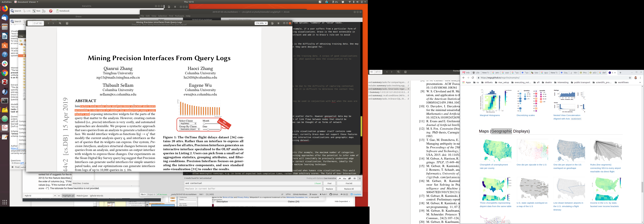Open the Packages menu in Atom
Screen dimensions: 644x224
click(x=179, y=16)
